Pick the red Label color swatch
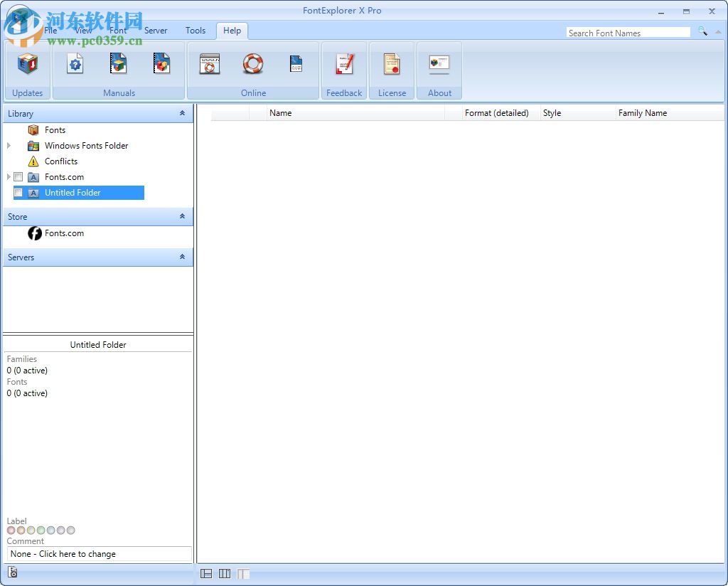Screen dimensions: 728x586 [x=11, y=530]
